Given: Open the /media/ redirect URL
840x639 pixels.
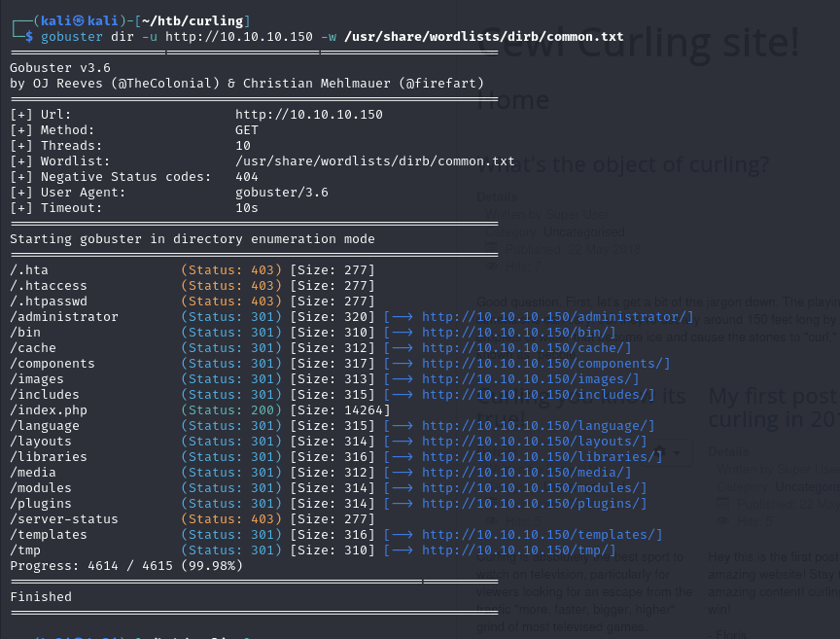Looking at the screenshot, I should (526, 473).
